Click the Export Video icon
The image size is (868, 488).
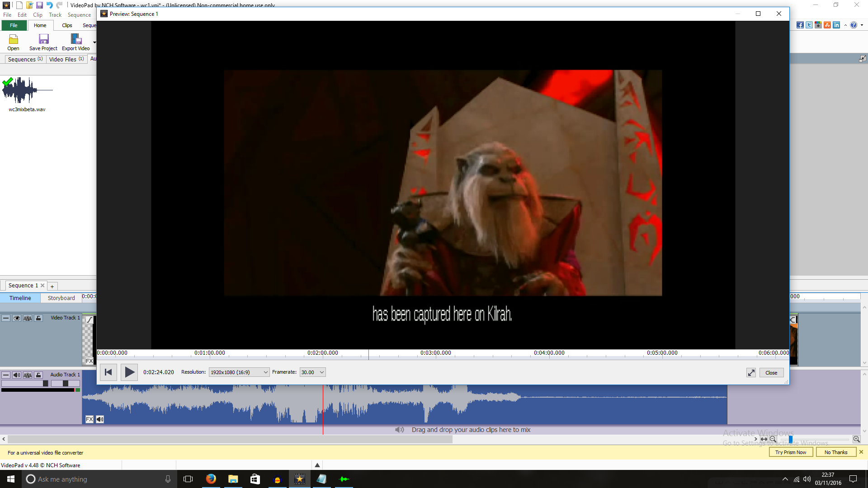pos(76,39)
